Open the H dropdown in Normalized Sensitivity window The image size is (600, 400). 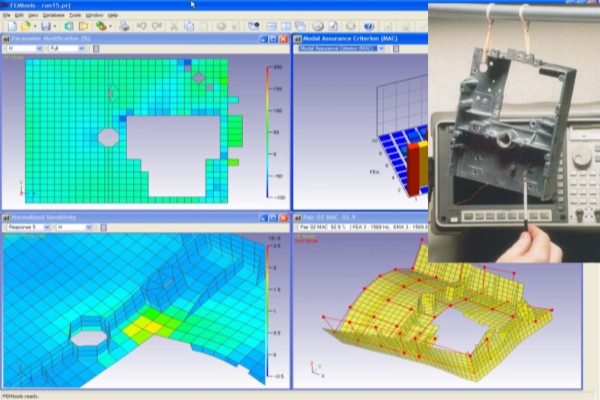point(89,227)
